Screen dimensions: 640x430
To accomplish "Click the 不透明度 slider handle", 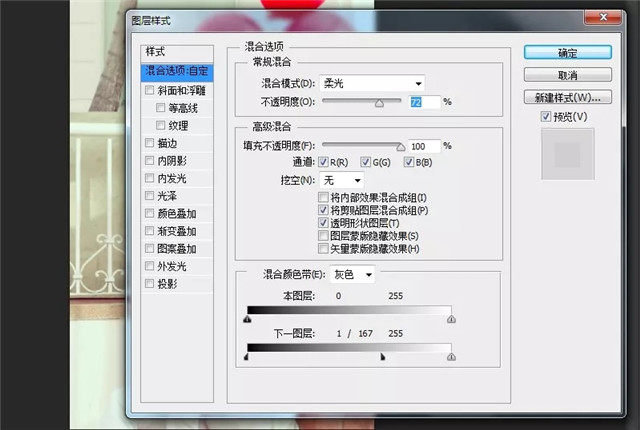I will [379, 103].
